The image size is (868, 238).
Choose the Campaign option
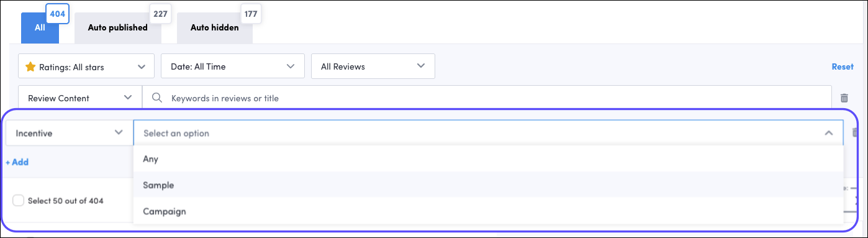(x=489, y=211)
